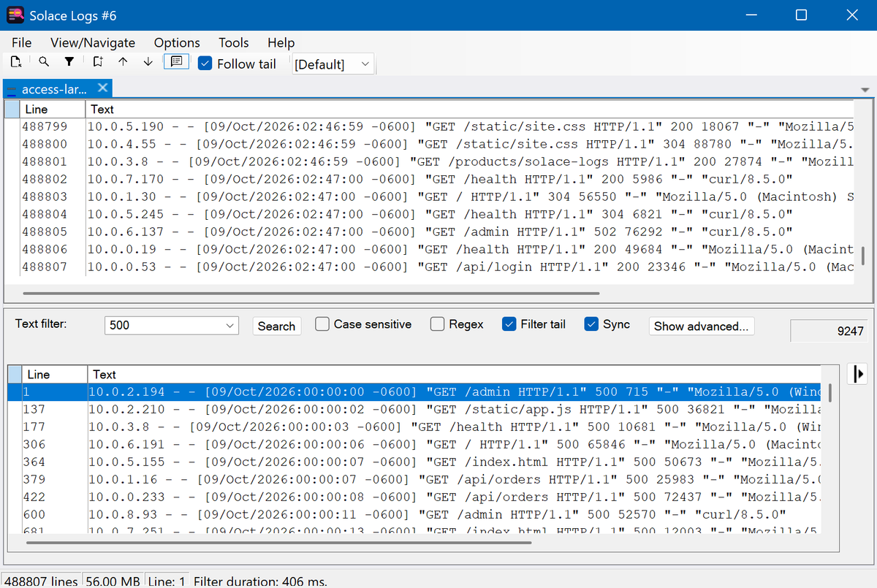Open the Options menu
Viewport: 877px width, 588px height.
pyautogui.click(x=177, y=42)
